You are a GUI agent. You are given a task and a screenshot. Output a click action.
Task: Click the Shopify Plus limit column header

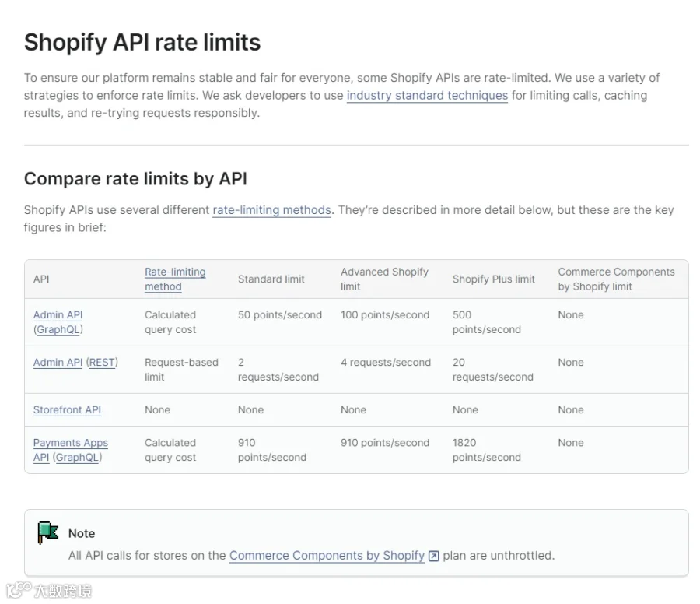(x=493, y=279)
